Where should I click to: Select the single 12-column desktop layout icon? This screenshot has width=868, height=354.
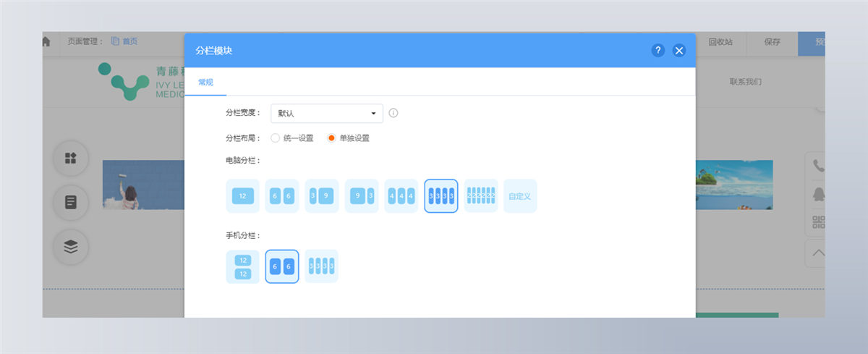(242, 195)
